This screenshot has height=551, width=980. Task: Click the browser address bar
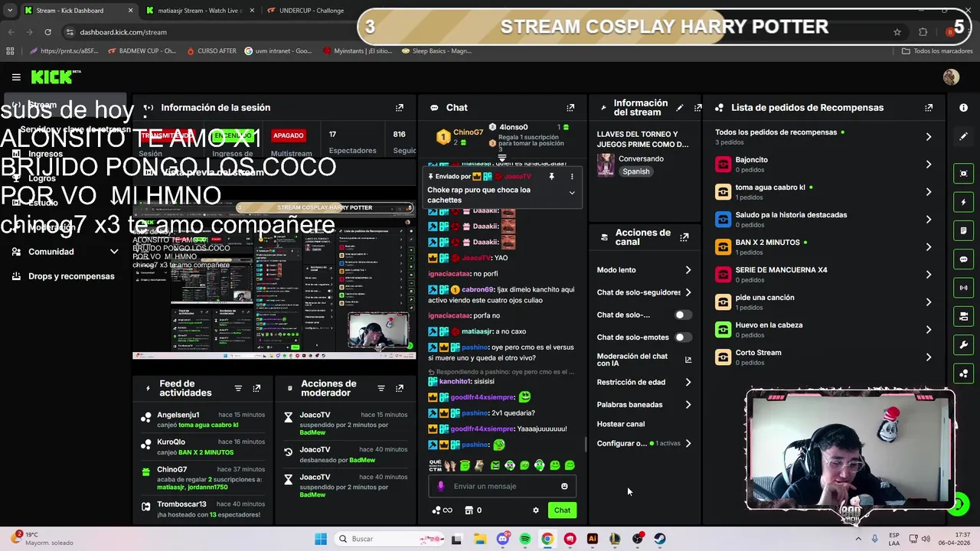[475, 32]
